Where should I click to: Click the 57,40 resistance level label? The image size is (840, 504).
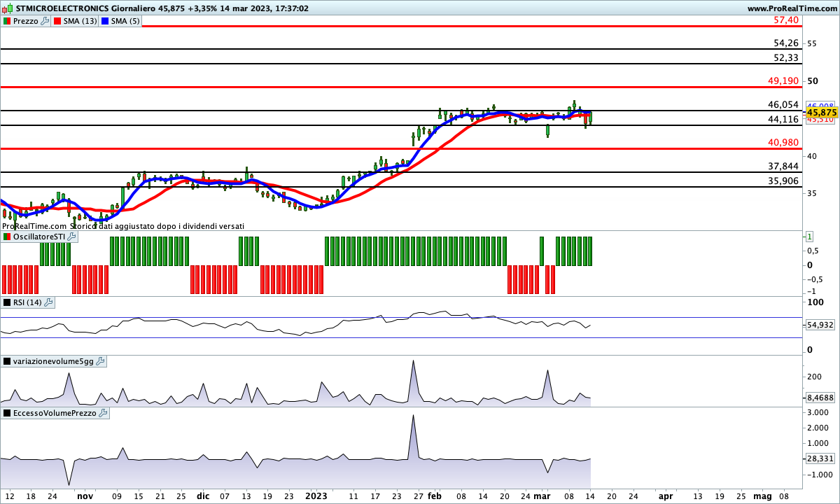[786, 20]
